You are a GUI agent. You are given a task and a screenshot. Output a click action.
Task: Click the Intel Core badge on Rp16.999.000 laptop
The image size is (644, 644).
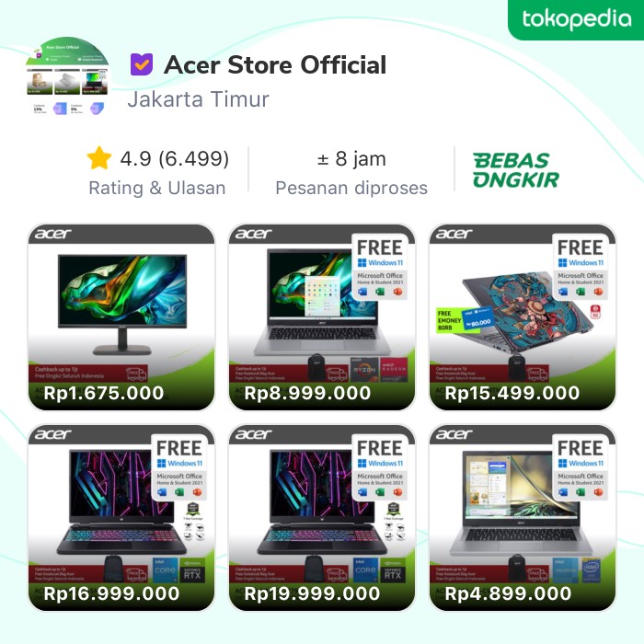point(166,570)
